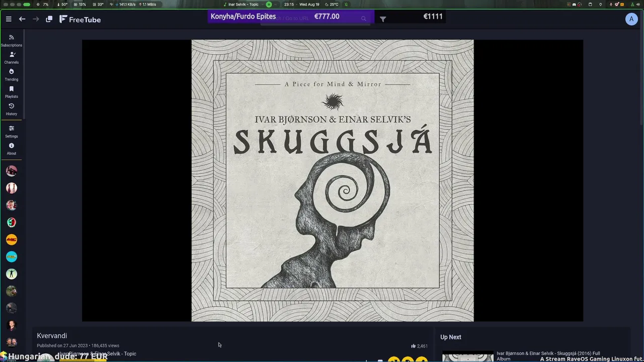
Task: Open Subscriptions in the sidebar
Action: (12, 41)
